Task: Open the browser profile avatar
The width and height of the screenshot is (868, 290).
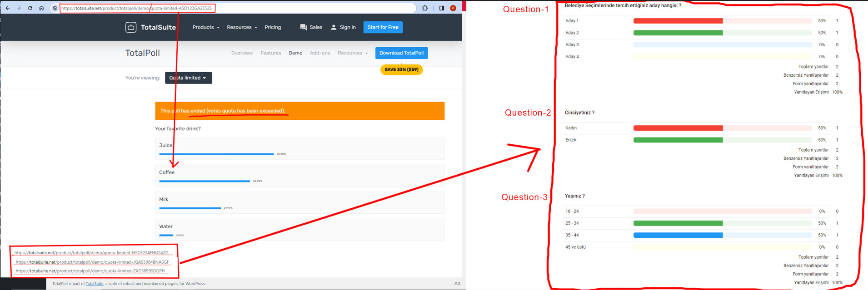Action: 453,8
